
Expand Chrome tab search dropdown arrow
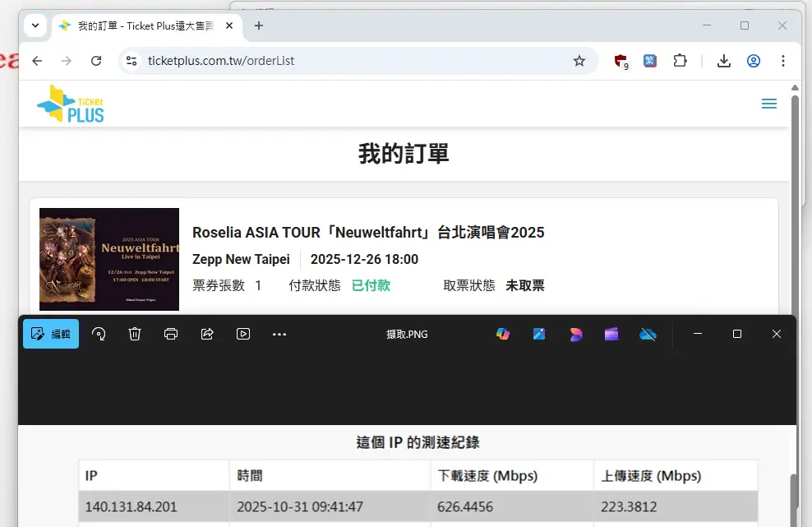(x=35, y=25)
